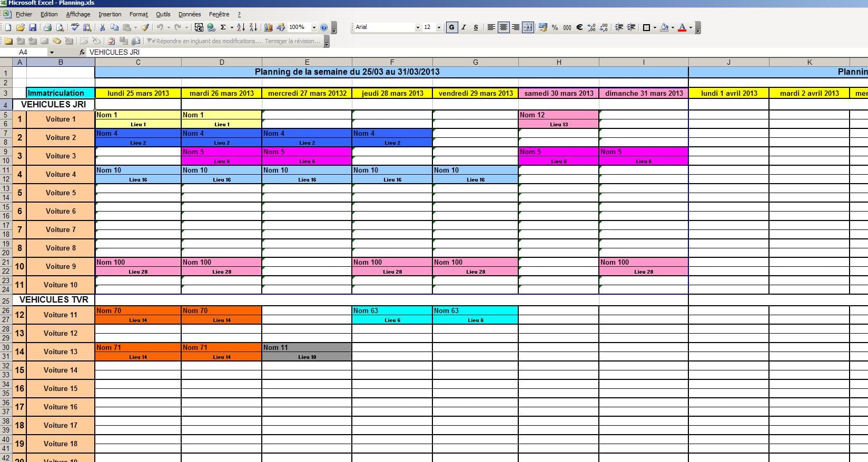Screen dimensions: 868x462
Task: Apply the Currency style format
Action: point(543,27)
